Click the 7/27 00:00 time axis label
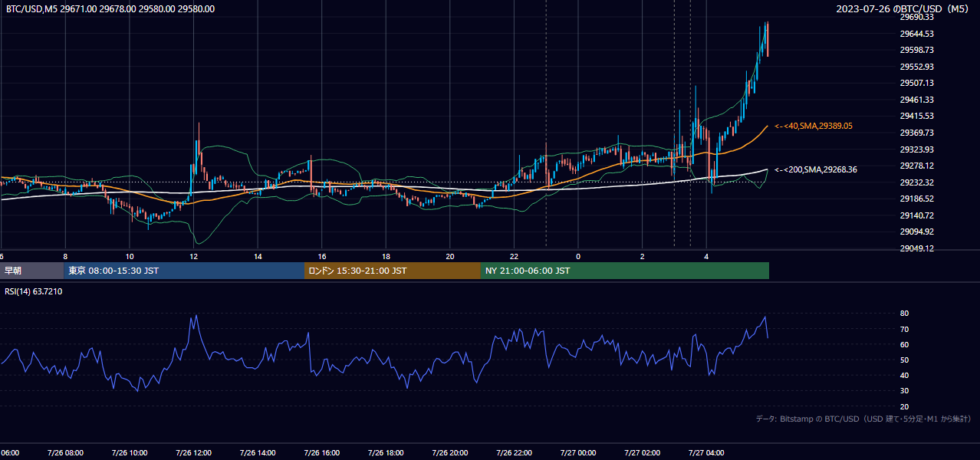This screenshot has height=460, width=980. pyautogui.click(x=578, y=452)
